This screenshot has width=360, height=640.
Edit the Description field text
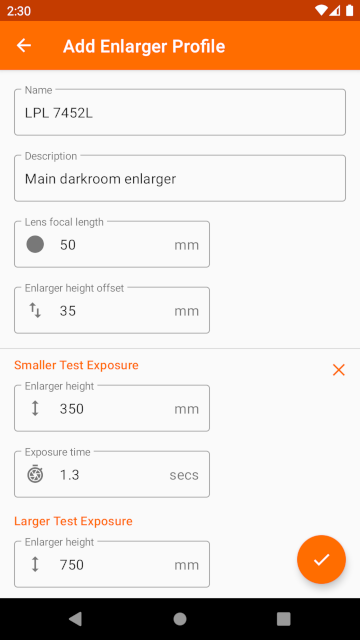[180, 178]
